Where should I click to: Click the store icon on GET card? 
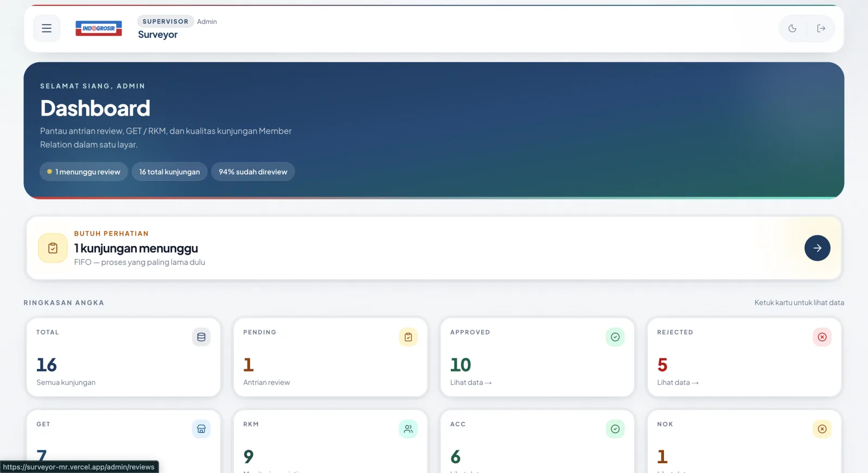coord(201,429)
